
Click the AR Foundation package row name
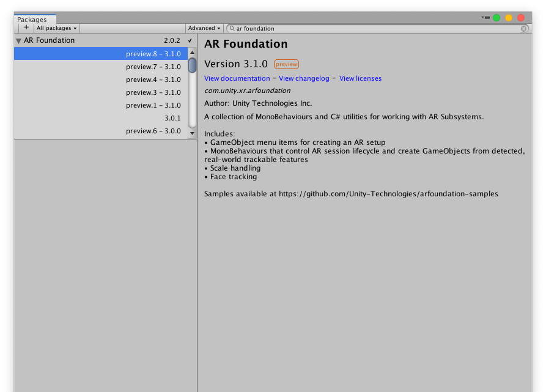click(x=49, y=40)
